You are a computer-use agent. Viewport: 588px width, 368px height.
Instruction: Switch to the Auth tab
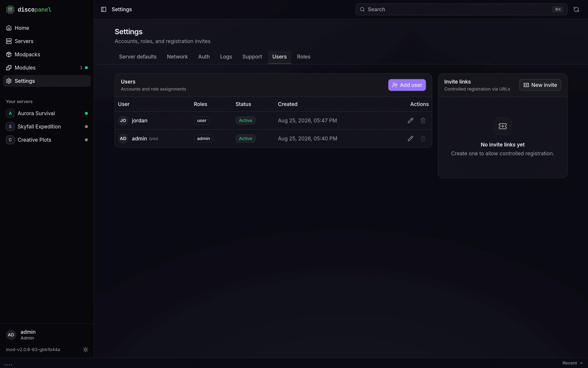(x=204, y=57)
